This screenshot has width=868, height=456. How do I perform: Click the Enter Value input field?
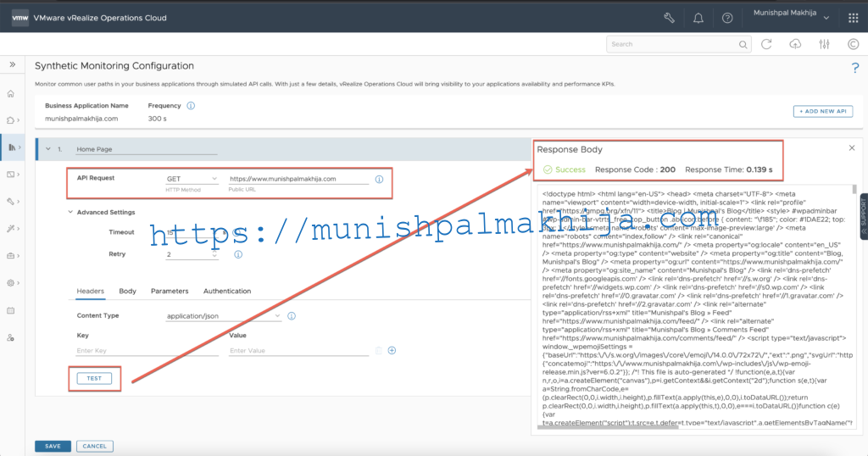pyautogui.click(x=299, y=350)
